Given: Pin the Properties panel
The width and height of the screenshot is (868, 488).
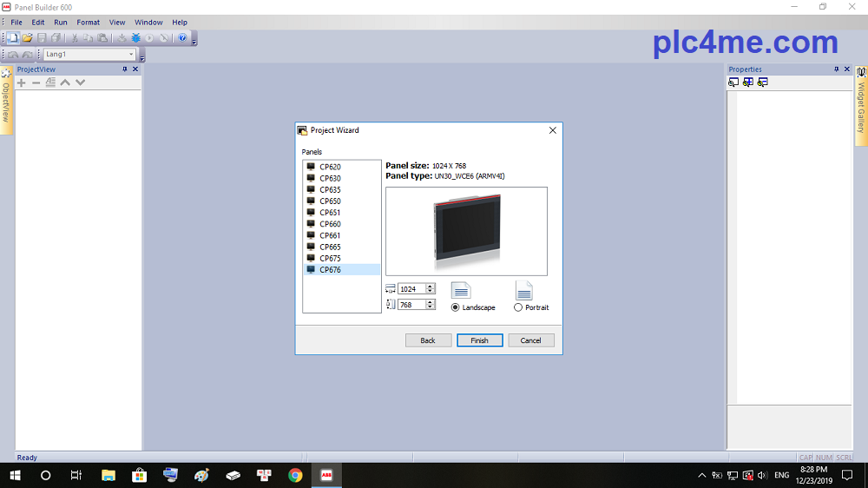Looking at the screenshot, I should 836,69.
